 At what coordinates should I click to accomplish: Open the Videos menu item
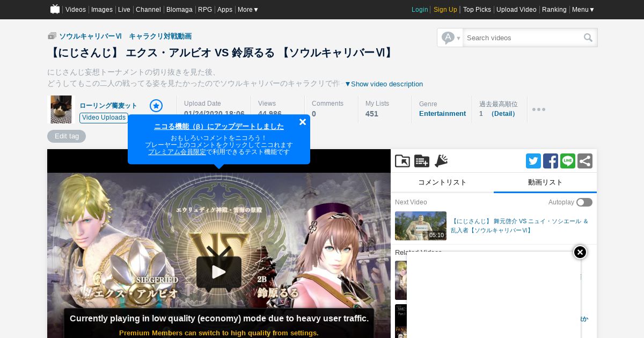click(76, 10)
